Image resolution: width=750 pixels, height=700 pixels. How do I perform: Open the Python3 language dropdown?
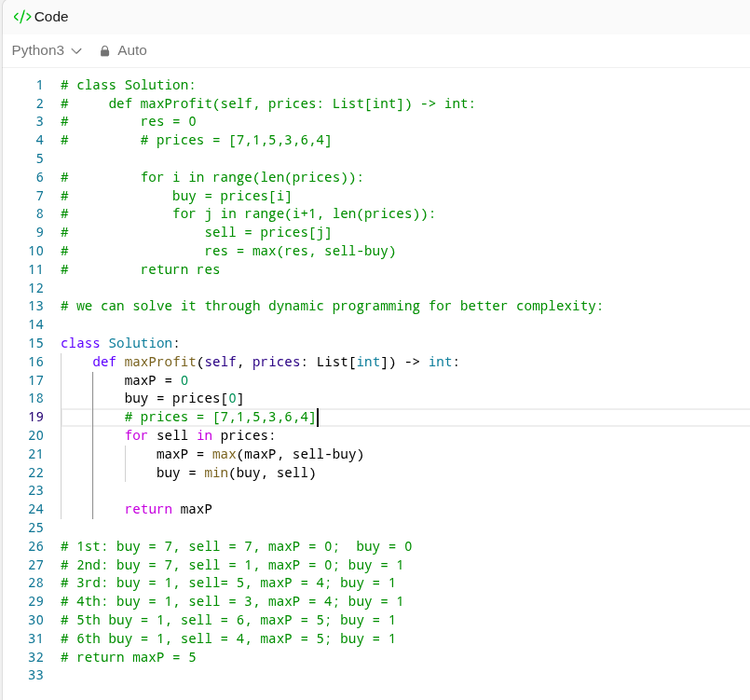pyautogui.click(x=47, y=50)
